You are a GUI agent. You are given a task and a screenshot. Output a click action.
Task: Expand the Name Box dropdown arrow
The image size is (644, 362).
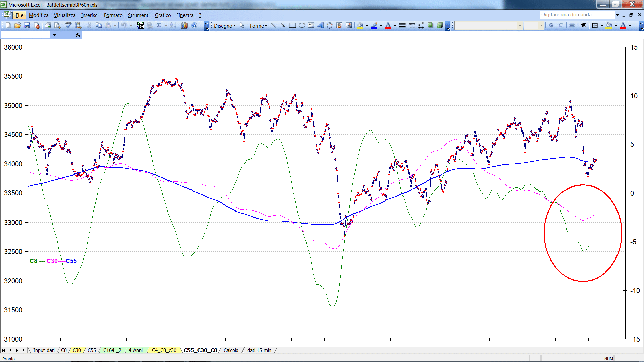[x=54, y=35]
